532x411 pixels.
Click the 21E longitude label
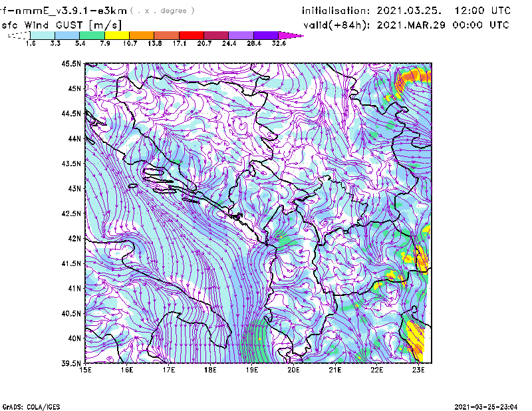[335, 370]
